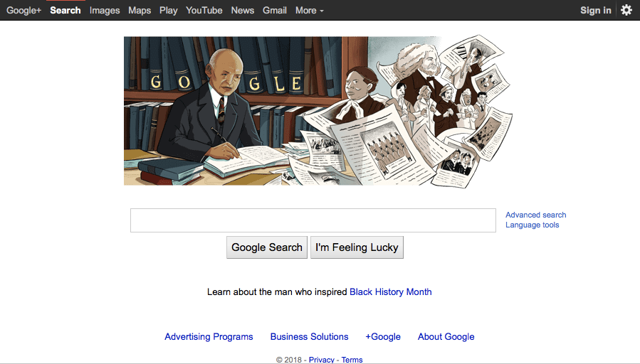The height and width of the screenshot is (364, 640).
Task: Visit the Business Solutions link
Action: (x=309, y=337)
